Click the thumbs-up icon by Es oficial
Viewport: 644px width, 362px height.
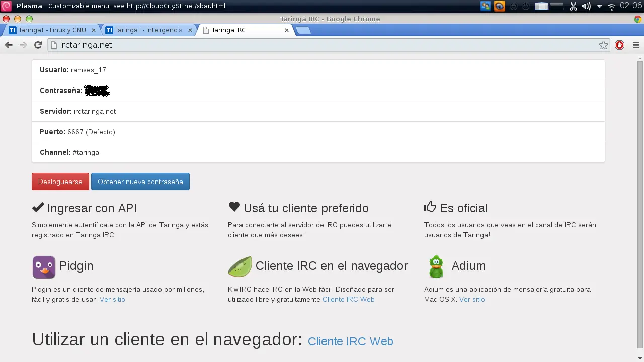tap(430, 206)
